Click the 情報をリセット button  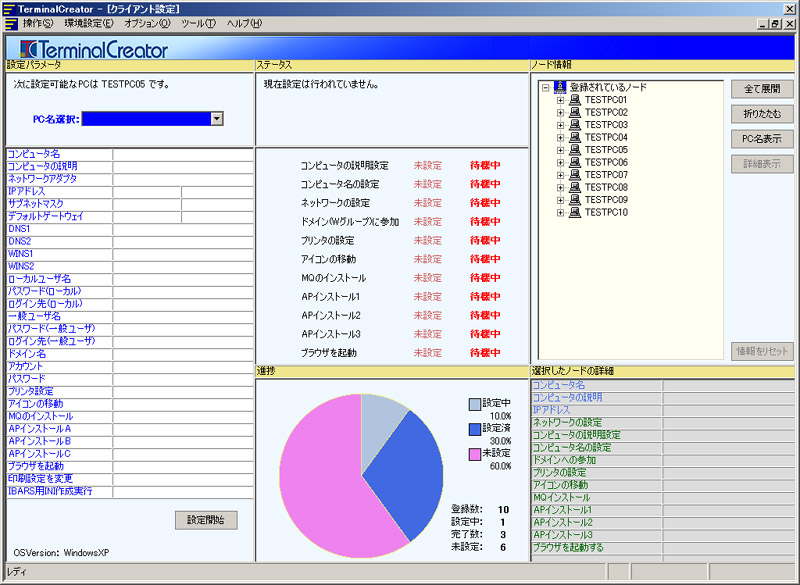click(762, 351)
